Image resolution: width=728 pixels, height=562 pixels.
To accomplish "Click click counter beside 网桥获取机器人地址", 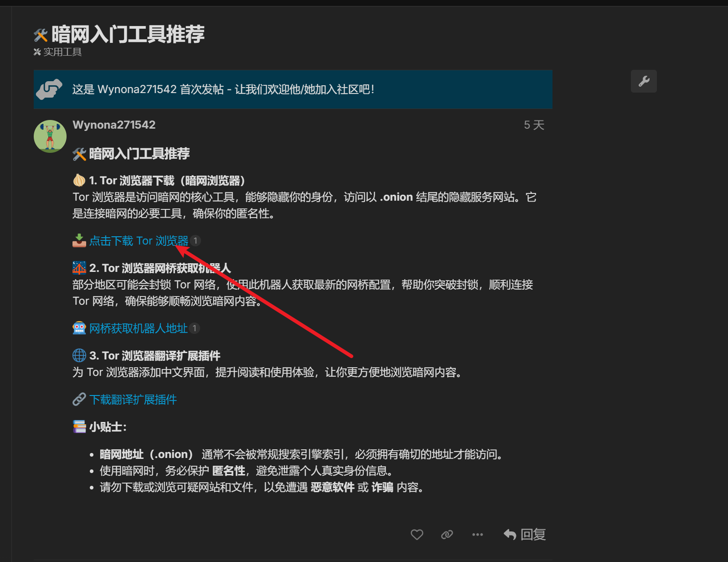I will 195,328.
